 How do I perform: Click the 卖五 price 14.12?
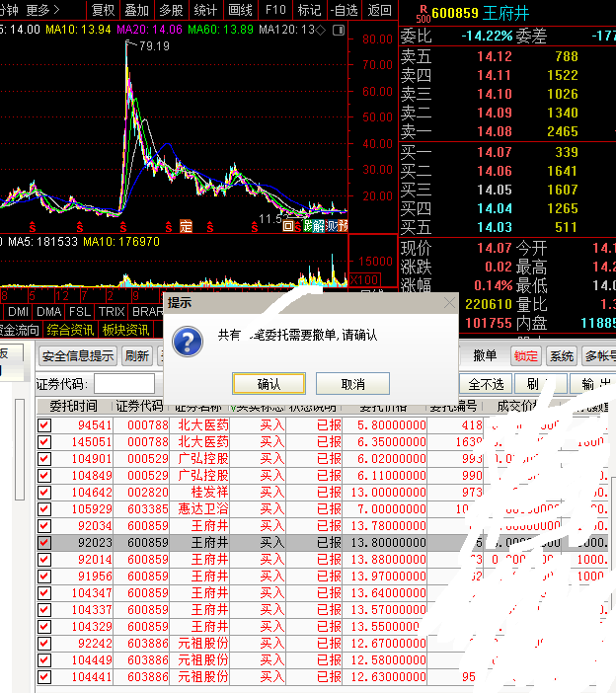click(494, 56)
